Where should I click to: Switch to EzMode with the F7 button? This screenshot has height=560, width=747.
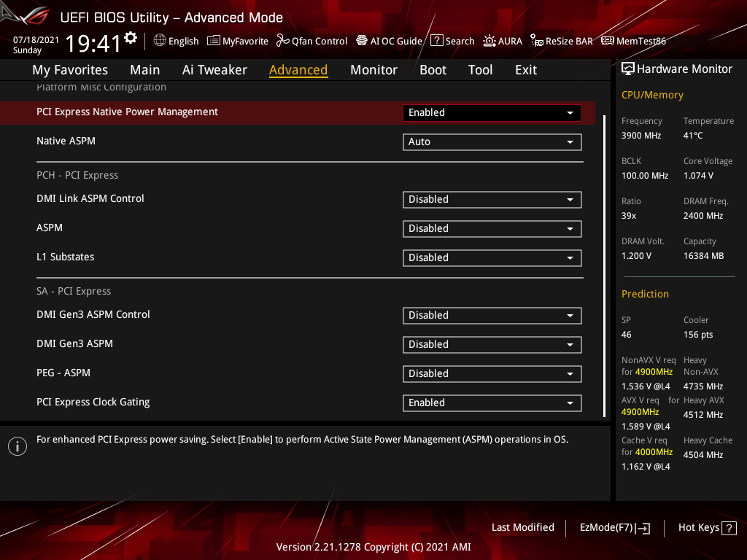click(x=614, y=527)
